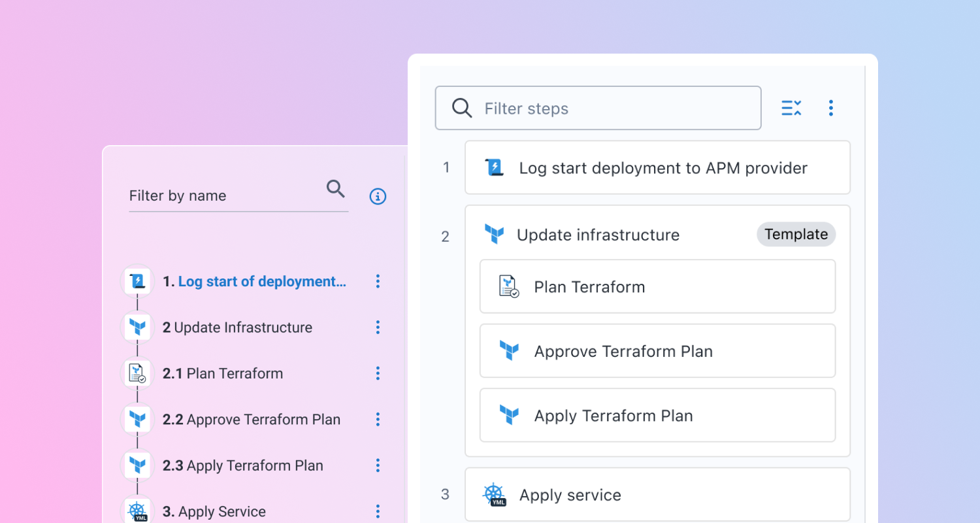This screenshot has height=523, width=980.
Task: Select 2 Update Infrastructure in left list
Action: (x=237, y=328)
